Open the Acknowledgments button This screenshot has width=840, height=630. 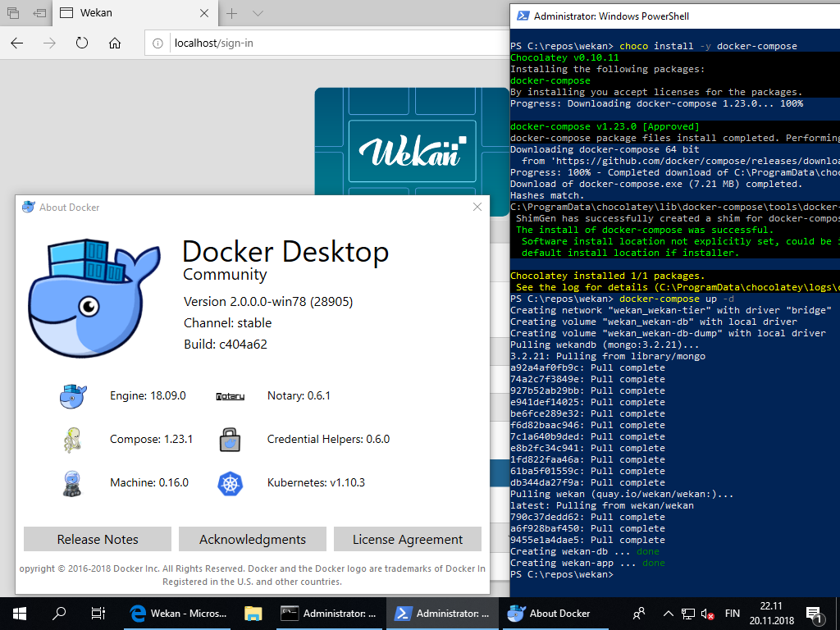pyautogui.click(x=253, y=539)
